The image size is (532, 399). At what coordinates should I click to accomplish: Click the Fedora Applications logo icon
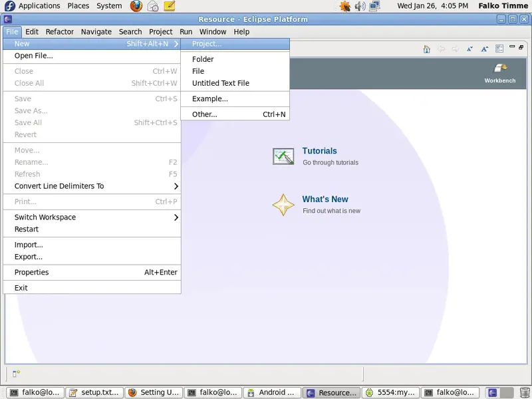tap(10, 6)
